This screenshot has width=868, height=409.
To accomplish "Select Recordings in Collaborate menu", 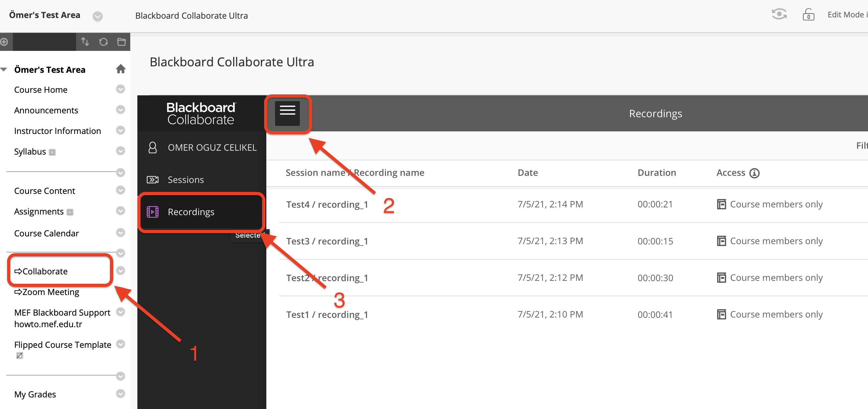I will 202,212.
